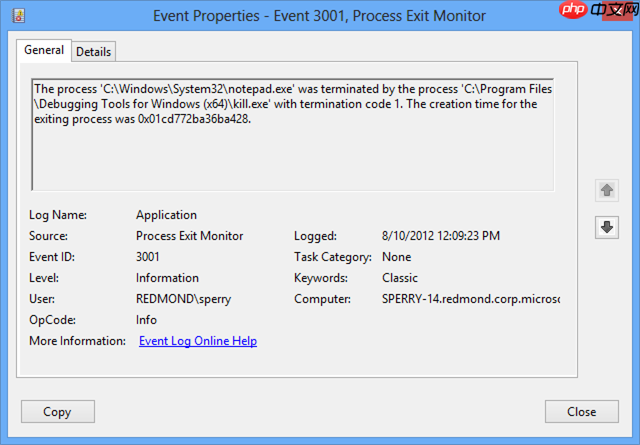Image resolution: width=640 pixels, height=445 pixels.
Task: Click the 'Task Category:' label
Action: [333, 257]
